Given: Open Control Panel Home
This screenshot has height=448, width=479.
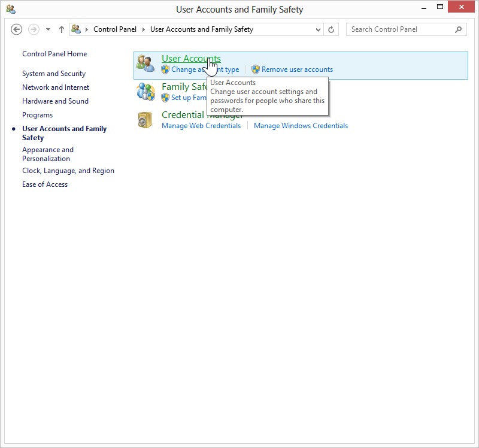Looking at the screenshot, I should coord(54,54).
